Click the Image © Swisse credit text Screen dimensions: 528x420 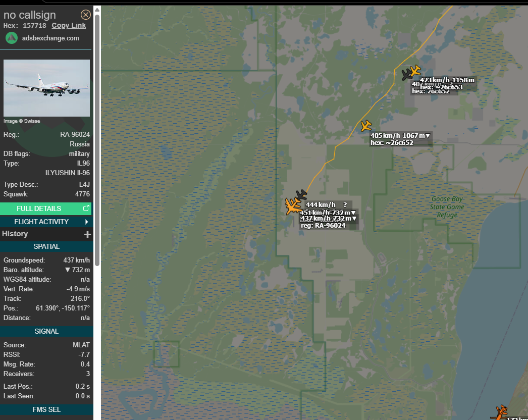coord(22,121)
